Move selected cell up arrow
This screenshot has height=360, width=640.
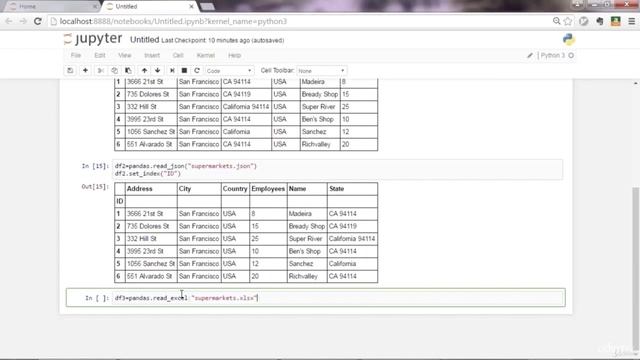coord(144,71)
